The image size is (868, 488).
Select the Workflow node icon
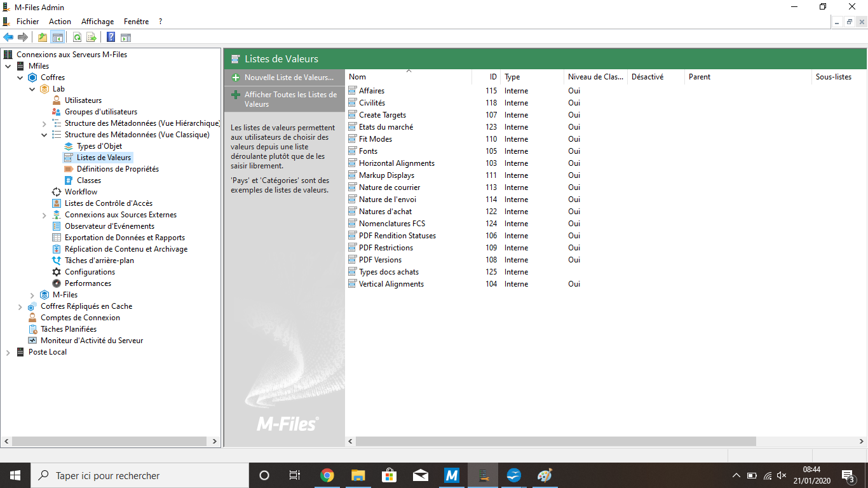[57, 192]
